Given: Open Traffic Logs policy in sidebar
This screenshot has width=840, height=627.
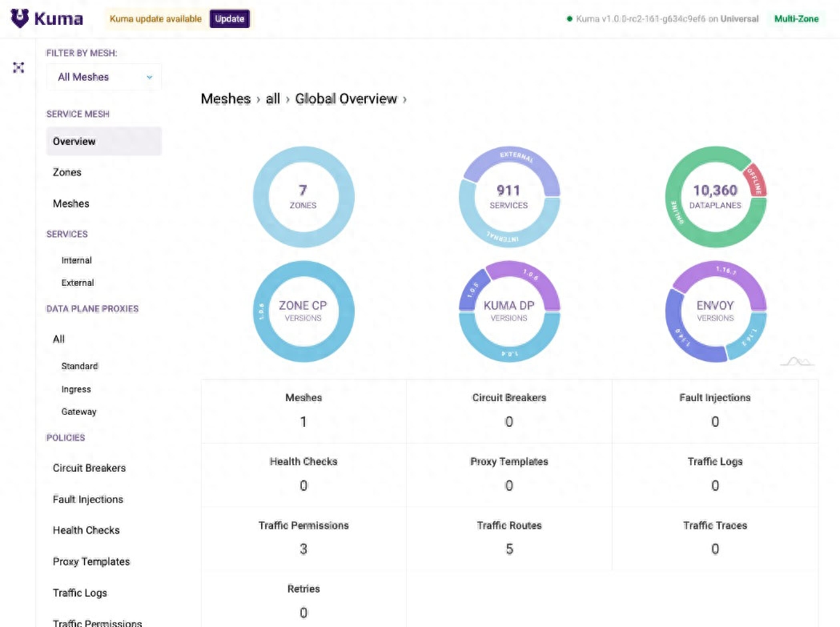Looking at the screenshot, I should click(x=80, y=593).
